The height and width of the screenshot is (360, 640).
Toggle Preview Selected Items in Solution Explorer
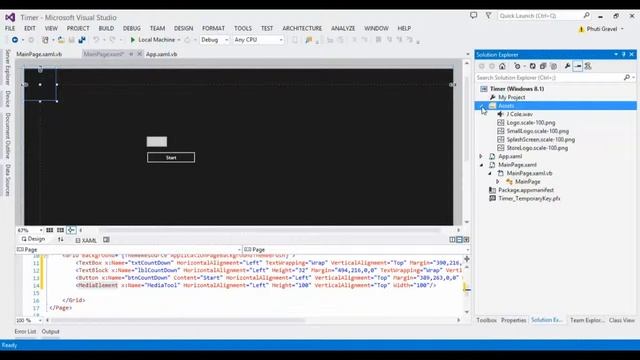578,66
